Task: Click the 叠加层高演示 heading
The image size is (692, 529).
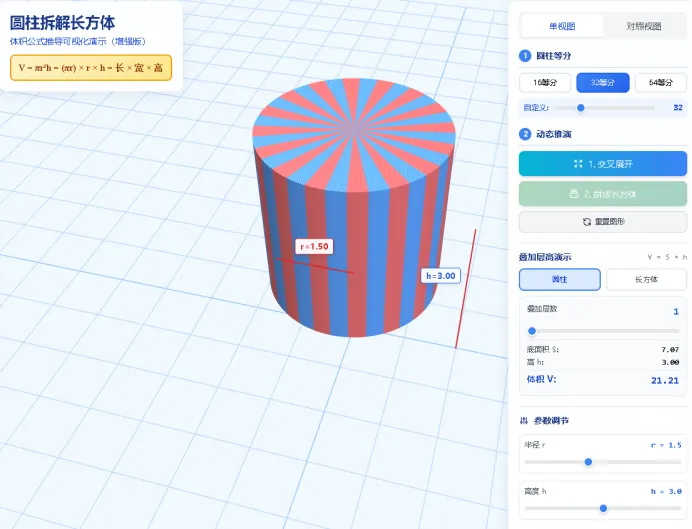Action: 545,257
